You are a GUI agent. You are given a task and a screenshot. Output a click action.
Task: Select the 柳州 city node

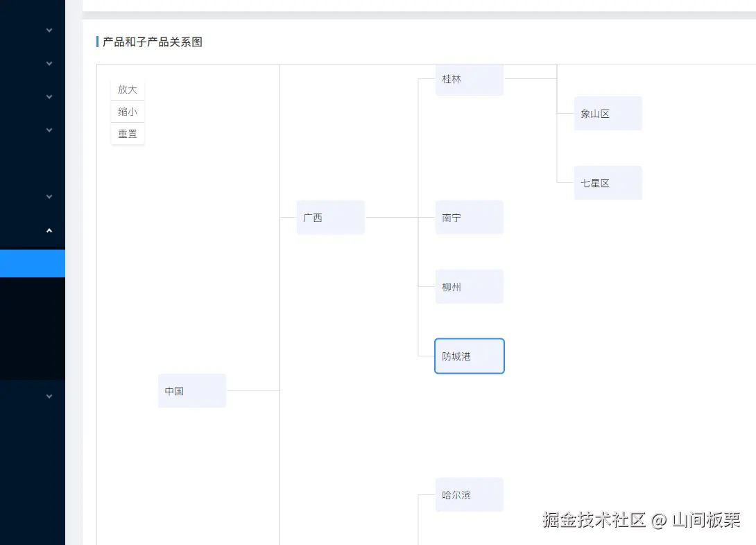[x=469, y=286]
